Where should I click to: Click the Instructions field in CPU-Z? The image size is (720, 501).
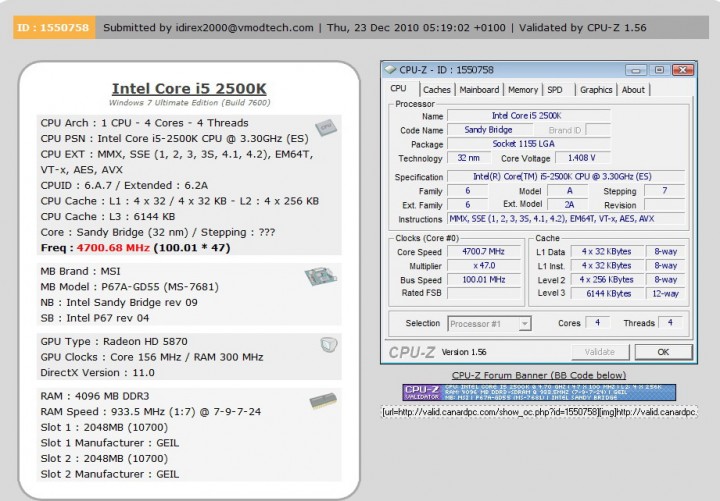[x=566, y=219]
